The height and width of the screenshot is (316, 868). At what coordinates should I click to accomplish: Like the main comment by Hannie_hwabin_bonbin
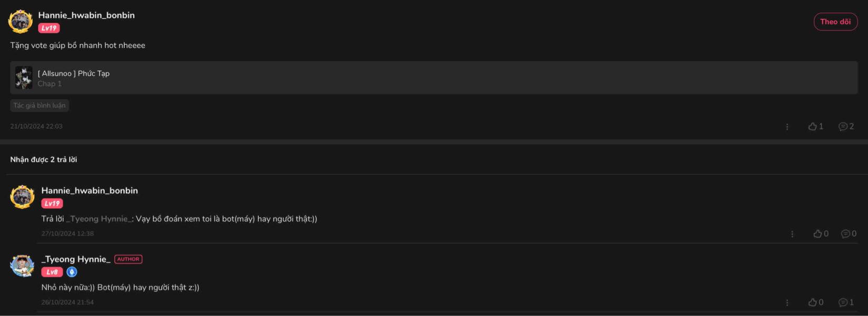(815, 126)
